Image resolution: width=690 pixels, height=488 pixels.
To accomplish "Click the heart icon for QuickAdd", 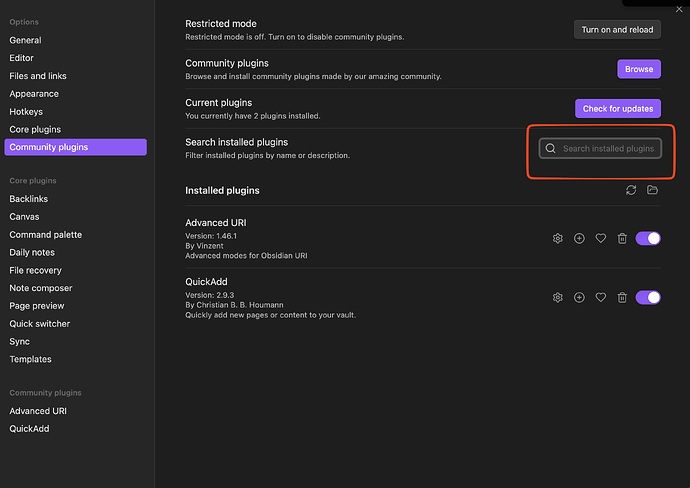I will (x=601, y=297).
